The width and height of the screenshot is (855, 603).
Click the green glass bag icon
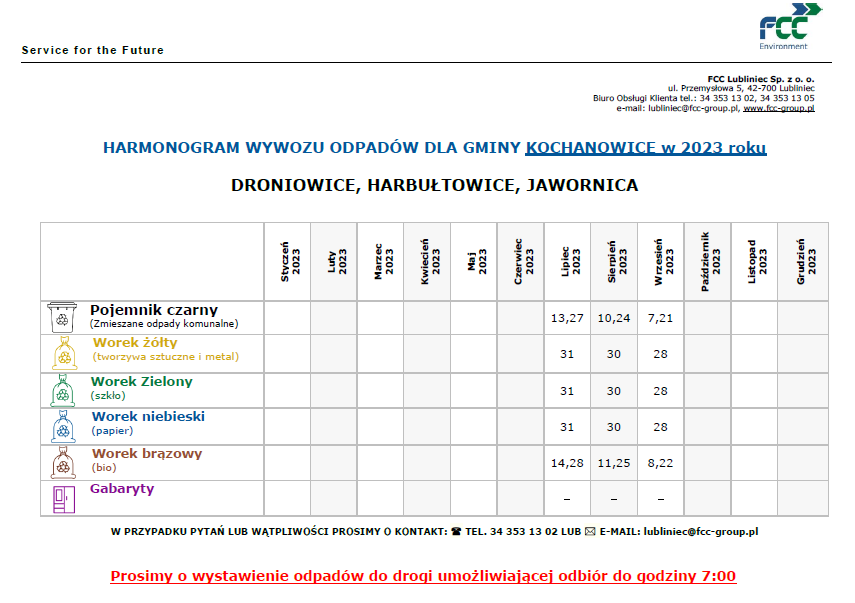coord(63,390)
